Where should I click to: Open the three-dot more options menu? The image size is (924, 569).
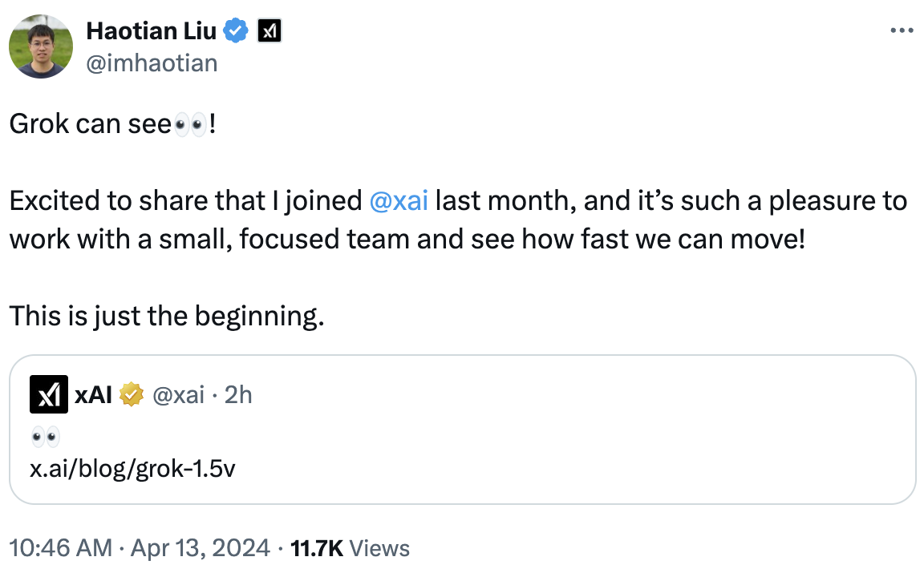click(x=902, y=30)
